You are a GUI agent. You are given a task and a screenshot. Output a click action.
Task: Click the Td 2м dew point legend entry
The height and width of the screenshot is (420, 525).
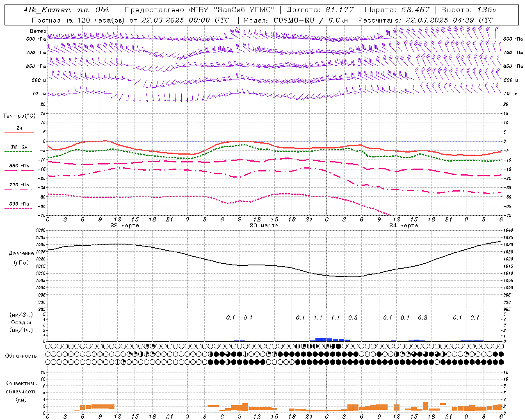[19, 147]
